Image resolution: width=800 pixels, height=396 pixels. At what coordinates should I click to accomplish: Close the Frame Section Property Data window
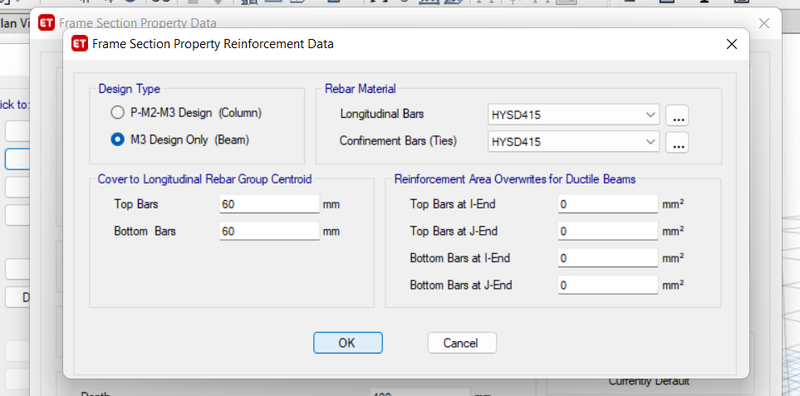pyautogui.click(x=764, y=23)
